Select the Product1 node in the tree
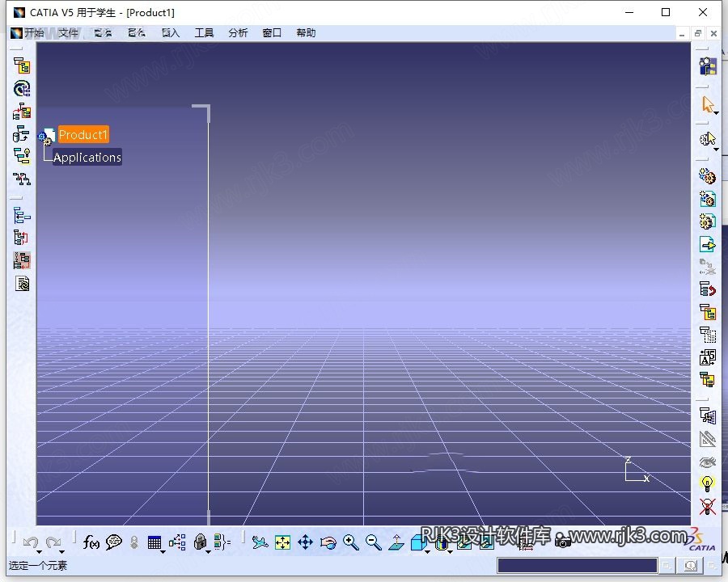Screen dimensions: 728x582 [83, 135]
